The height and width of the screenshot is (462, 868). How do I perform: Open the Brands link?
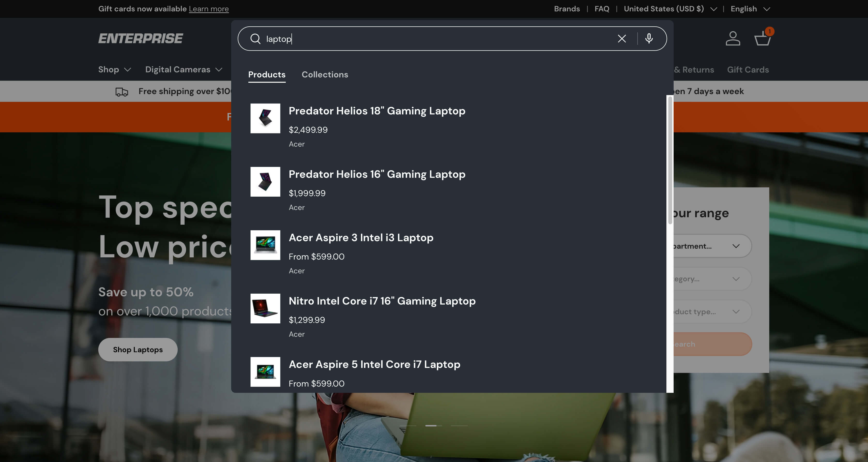coord(567,9)
